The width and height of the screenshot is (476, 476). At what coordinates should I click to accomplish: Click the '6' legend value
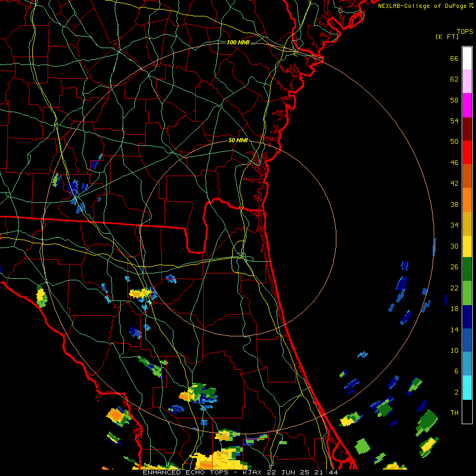[x=456, y=371]
